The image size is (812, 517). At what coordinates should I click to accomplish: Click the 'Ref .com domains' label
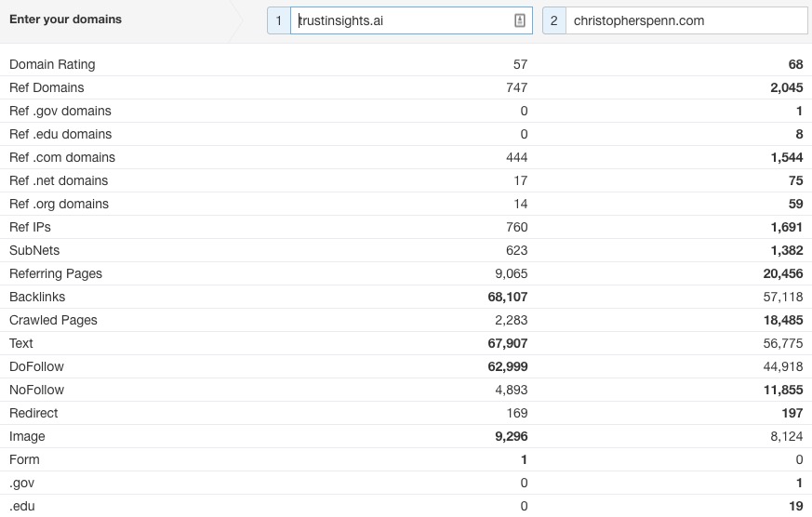(62, 157)
